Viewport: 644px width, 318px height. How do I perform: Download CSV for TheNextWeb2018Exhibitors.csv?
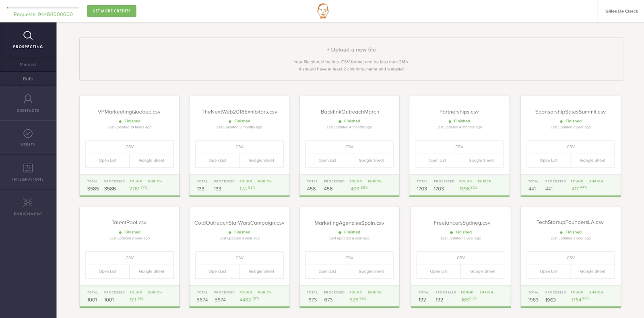pos(239,147)
